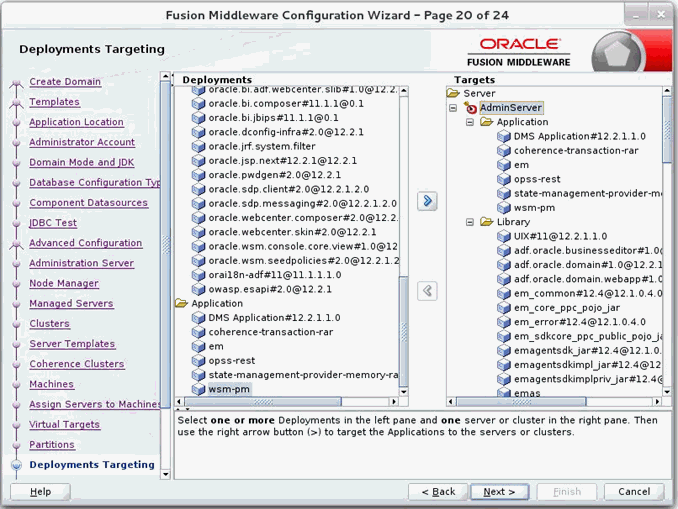This screenshot has height=509, width=678.
Task: Open Administrator Account step
Action: coord(82,142)
